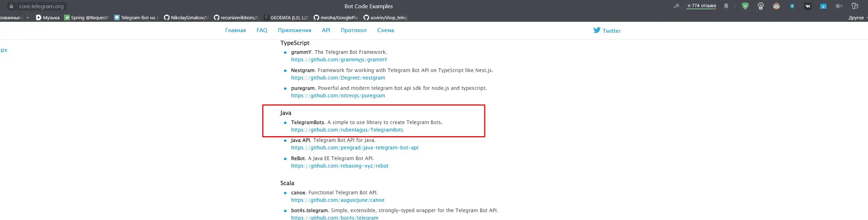Click the bookmark ribbon icon
The image size is (868, 220).
coord(726,6)
